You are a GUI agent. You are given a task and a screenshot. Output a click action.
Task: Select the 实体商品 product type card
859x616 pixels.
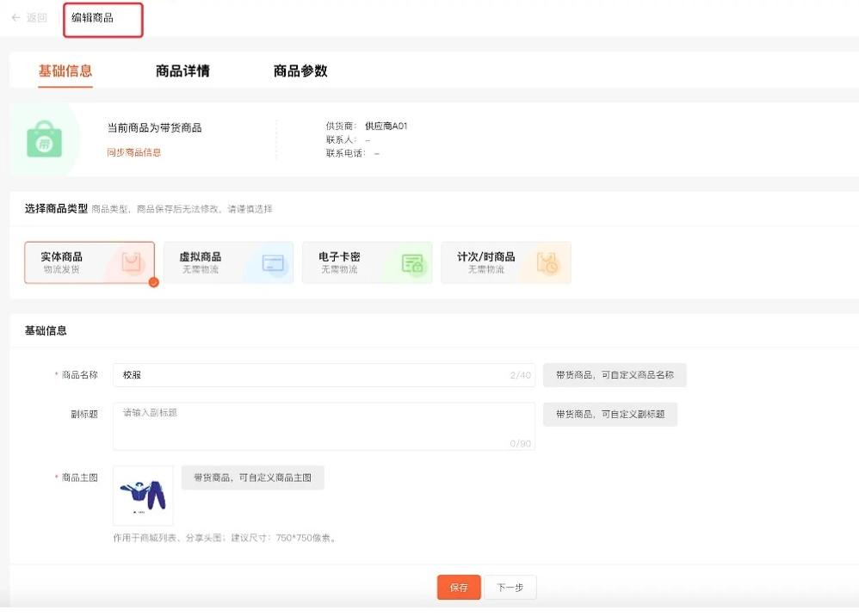[90, 262]
